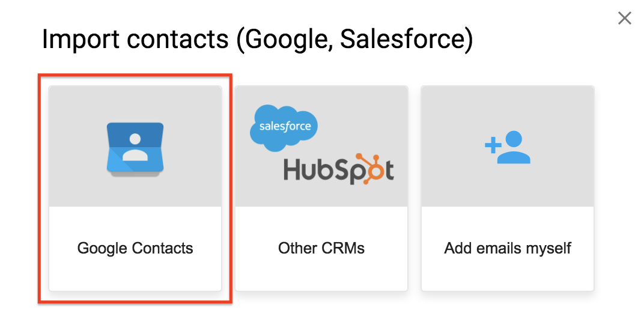Click the "Import contacts" heading text
This screenshot has height=322, width=644.
(x=135, y=39)
